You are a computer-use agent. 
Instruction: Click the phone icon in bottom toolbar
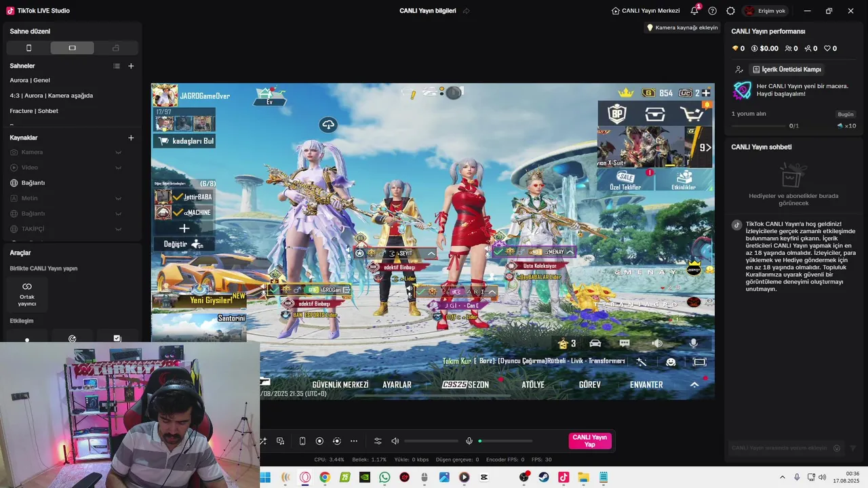tap(302, 441)
